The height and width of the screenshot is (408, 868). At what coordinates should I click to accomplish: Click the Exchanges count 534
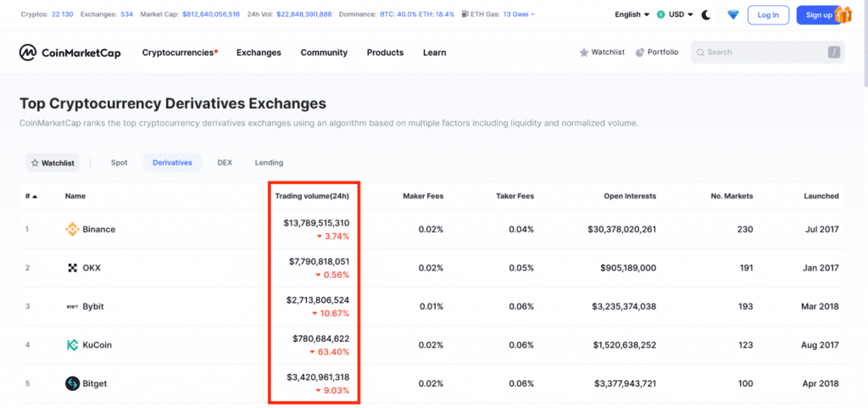[126, 14]
